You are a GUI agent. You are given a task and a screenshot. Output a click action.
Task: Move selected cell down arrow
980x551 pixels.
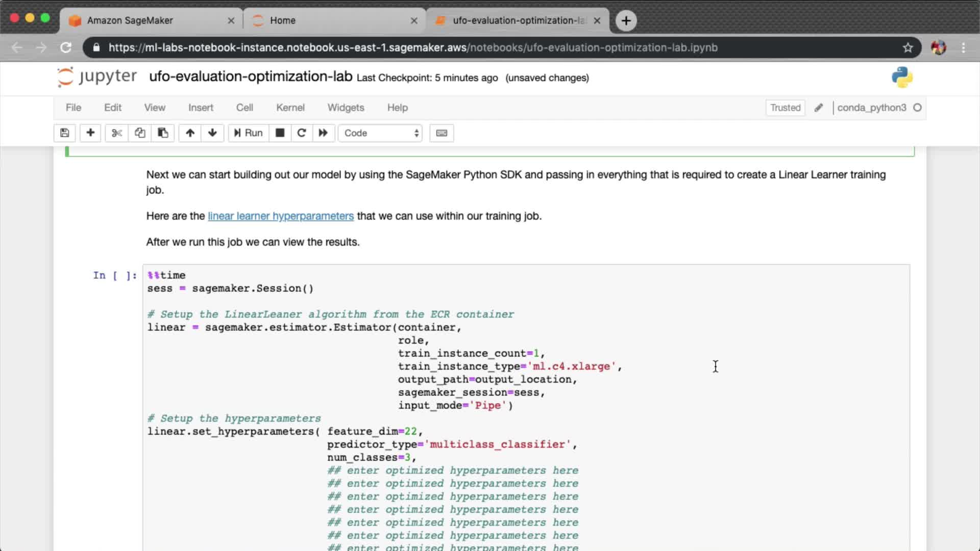click(212, 133)
